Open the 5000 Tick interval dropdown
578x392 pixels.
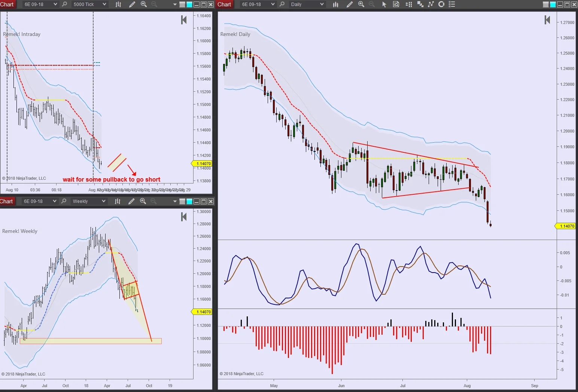89,4
